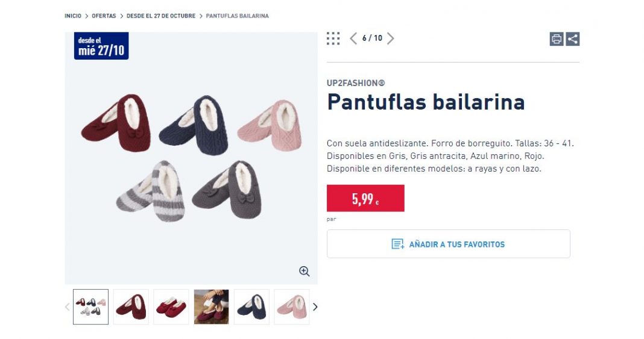Click the INICIO breadcrumb link
Image resolution: width=644 pixels, height=339 pixels.
click(73, 16)
